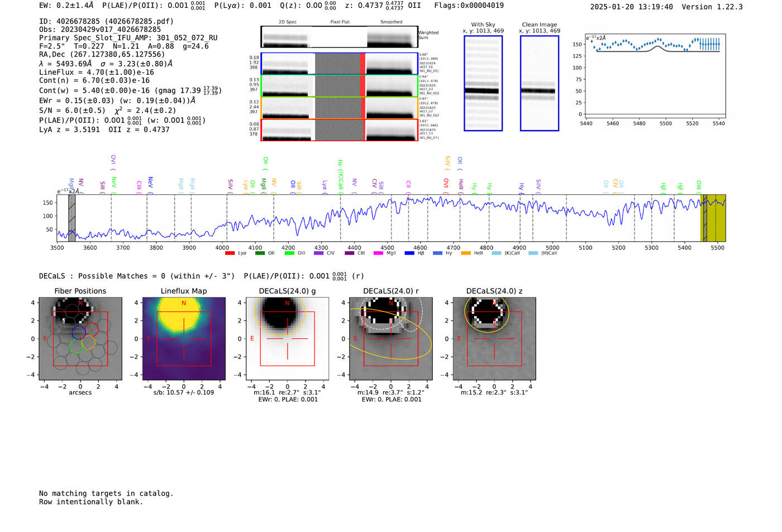Select the magenta MgII legend swatch
This screenshot has height=532, width=782.
pos(378,253)
